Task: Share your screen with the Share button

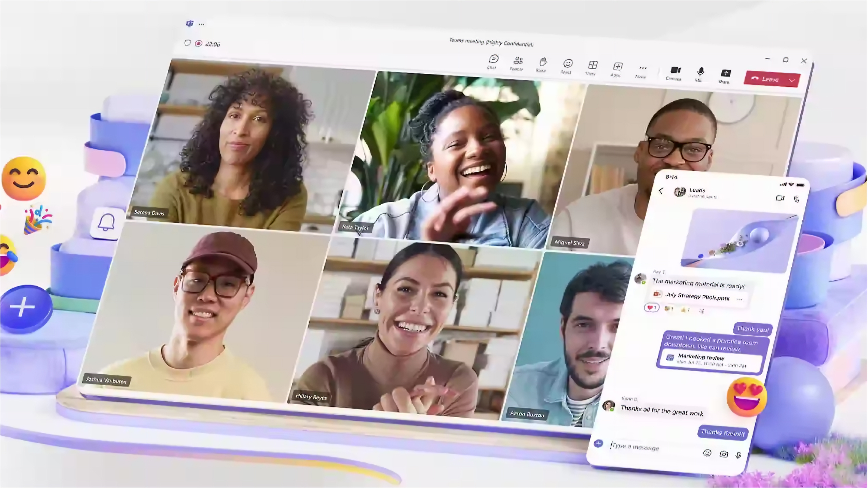Action: pyautogui.click(x=725, y=76)
